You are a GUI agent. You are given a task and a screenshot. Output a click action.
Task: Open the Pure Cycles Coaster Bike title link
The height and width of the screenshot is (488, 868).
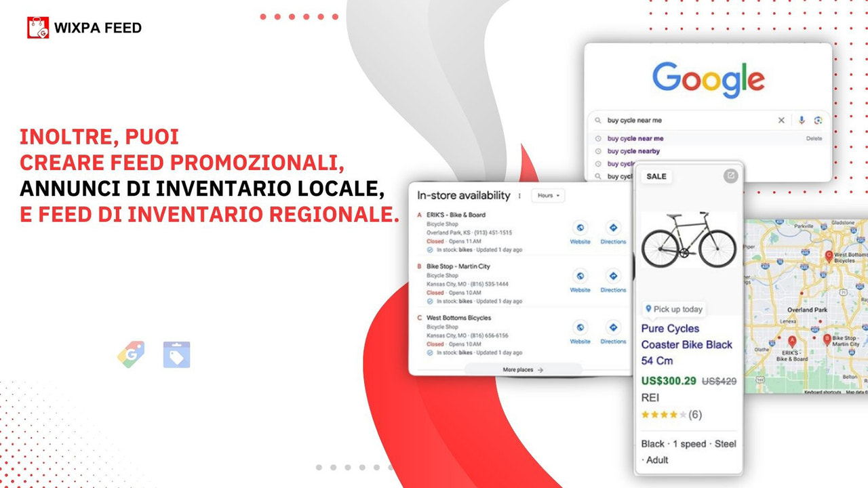pos(687,344)
